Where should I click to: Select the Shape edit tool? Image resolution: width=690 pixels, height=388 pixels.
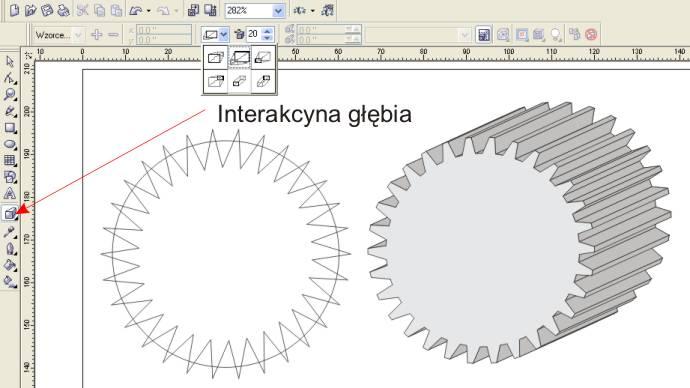click(x=10, y=78)
